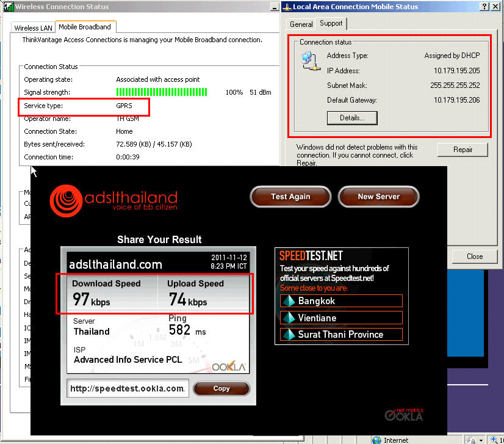The image size is (504, 444).
Task: Click the 2011-11-12 result date
Action: tap(229, 258)
